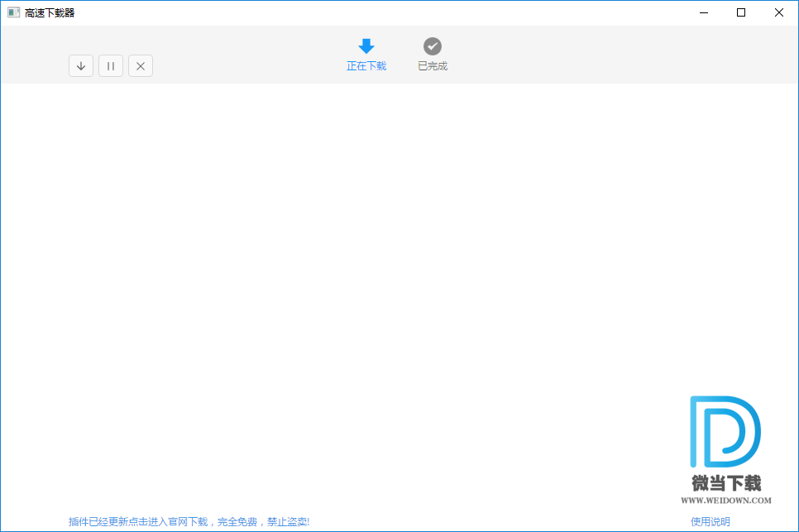Switch to the 正在下载 tab label
The image size is (799, 532).
click(366, 66)
